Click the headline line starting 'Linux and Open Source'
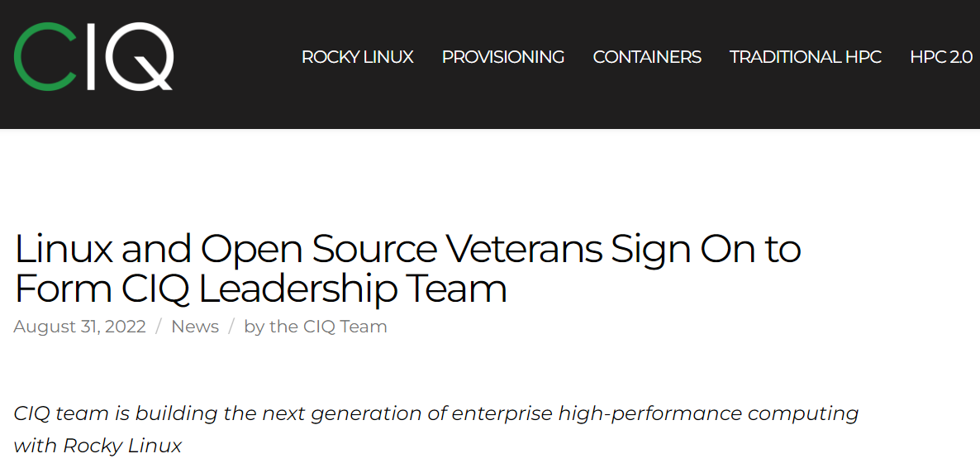 407,249
